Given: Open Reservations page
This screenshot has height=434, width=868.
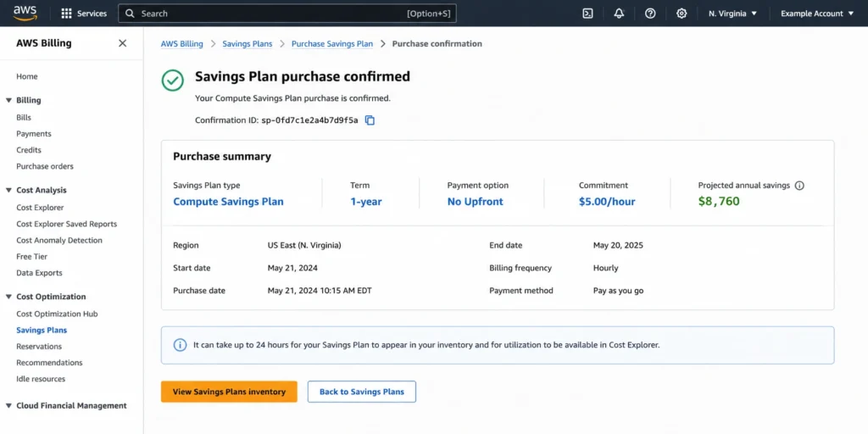Looking at the screenshot, I should coord(39,347).
